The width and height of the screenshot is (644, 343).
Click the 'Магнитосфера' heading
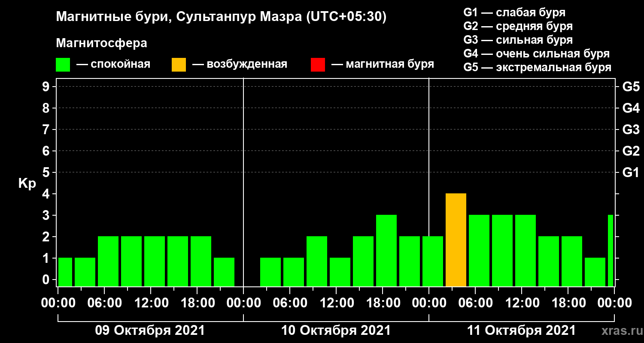(101, 43)
